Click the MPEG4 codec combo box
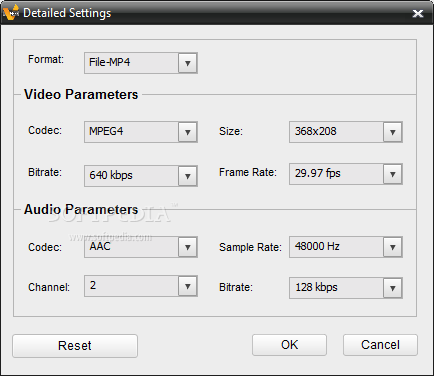This screenshot has width=434, height=376. tap(141, 132)
